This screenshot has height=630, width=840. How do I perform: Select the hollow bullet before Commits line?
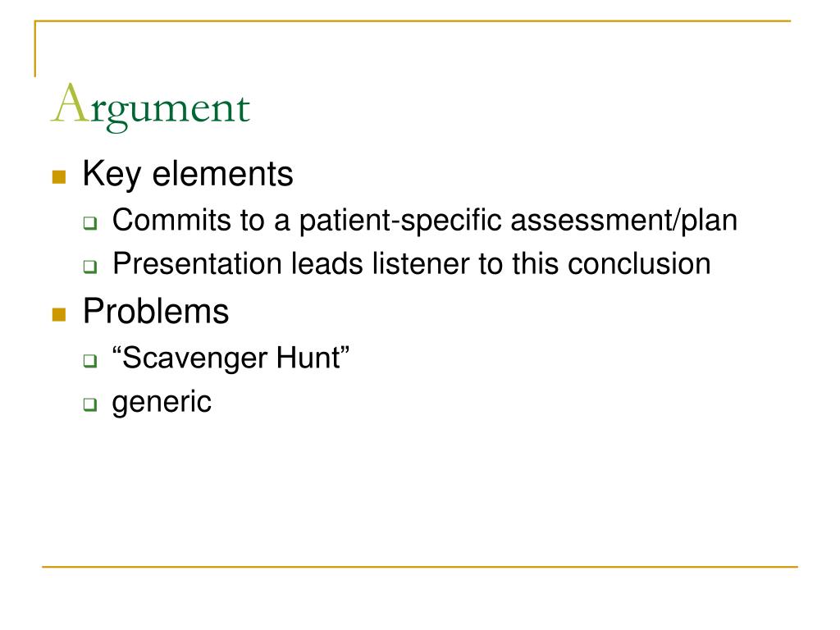pyautogui.click(x=90, y=223)
